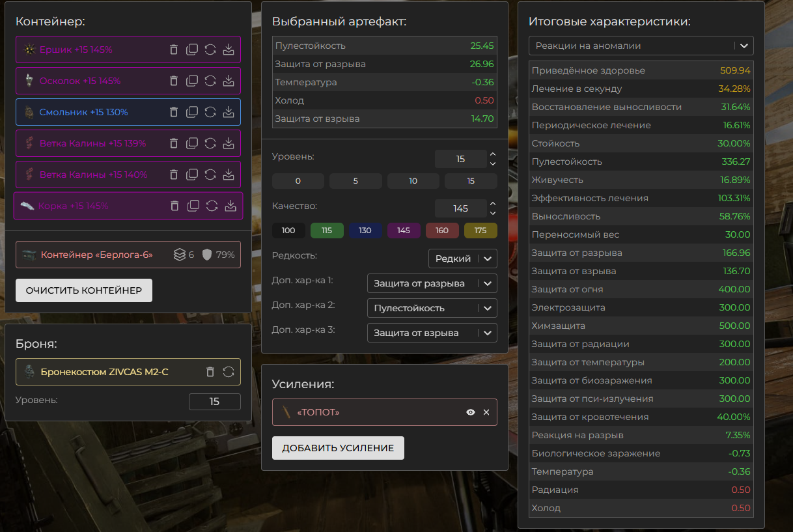Select the Контейнер «Берлога-6» item
Image resolution: width=793 pixels, height=532 pixels.
pyautogui.click(x=98, y=255)
